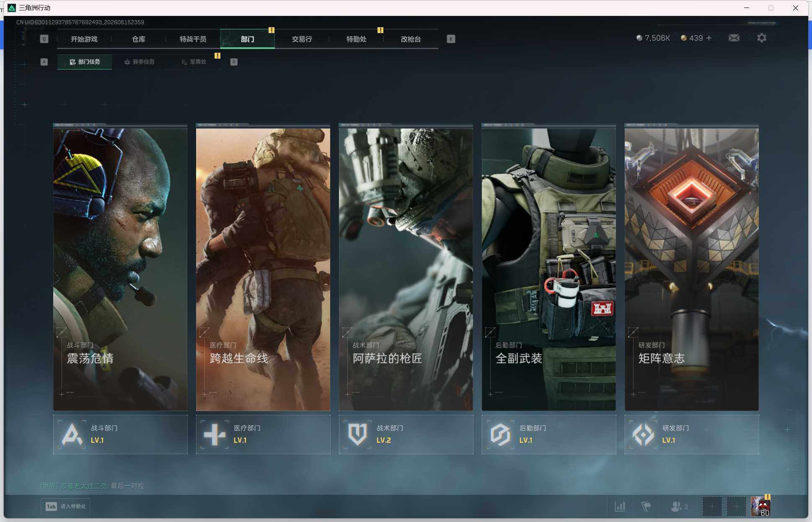Click the 研发部门 diamond emblem icon
Image resolution: width=812 pixels, height=522 pixels.
coord(643,435)
